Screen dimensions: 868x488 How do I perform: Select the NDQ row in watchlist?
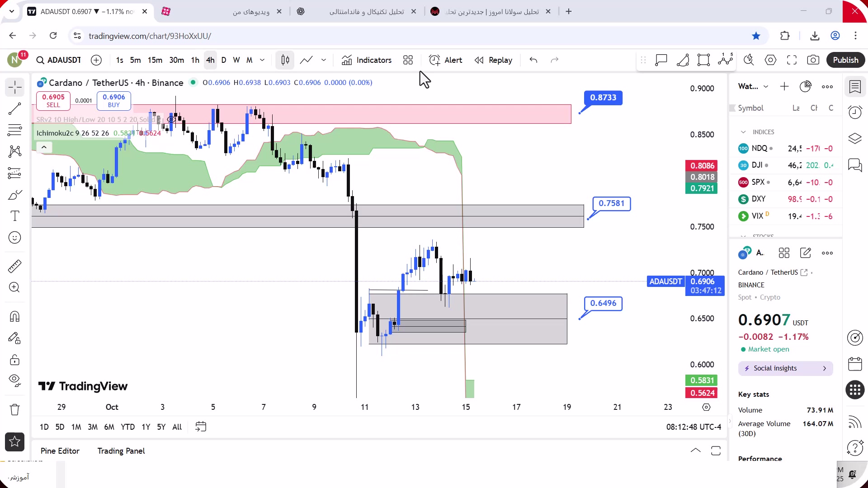point(786,148)
